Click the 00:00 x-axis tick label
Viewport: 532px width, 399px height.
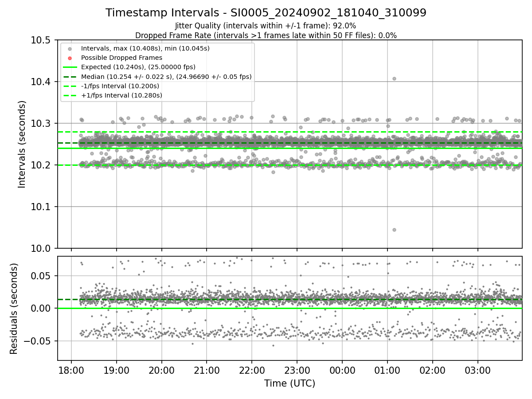pos(342,369)
